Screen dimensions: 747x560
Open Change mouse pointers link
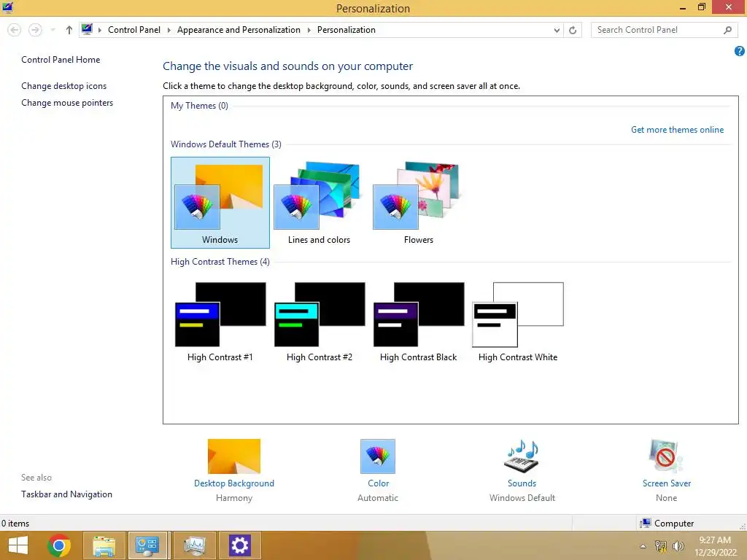tap(67, 102)
